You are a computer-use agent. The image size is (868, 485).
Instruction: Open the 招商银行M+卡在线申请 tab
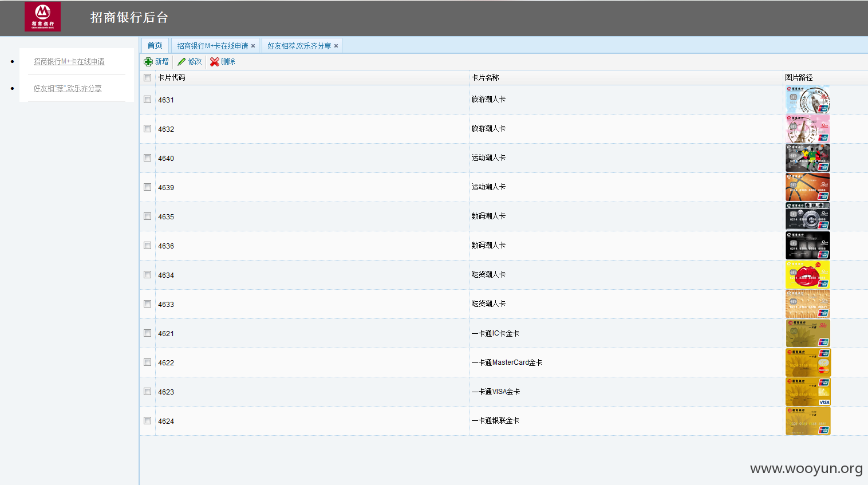(212, 46)
